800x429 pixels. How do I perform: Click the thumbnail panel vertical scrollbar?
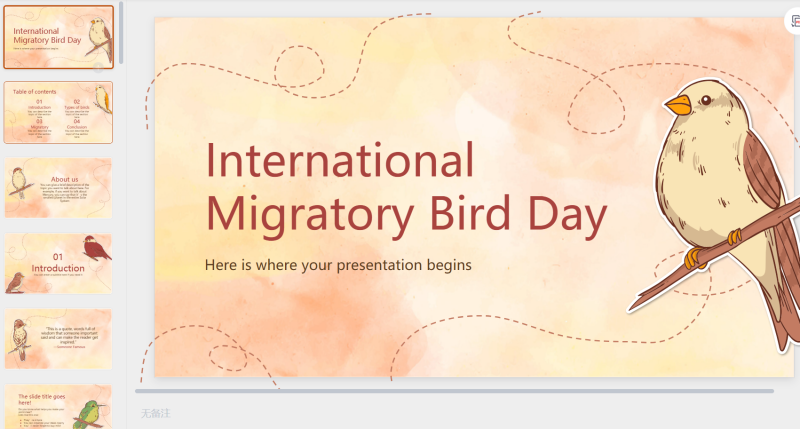pos(121,33)
